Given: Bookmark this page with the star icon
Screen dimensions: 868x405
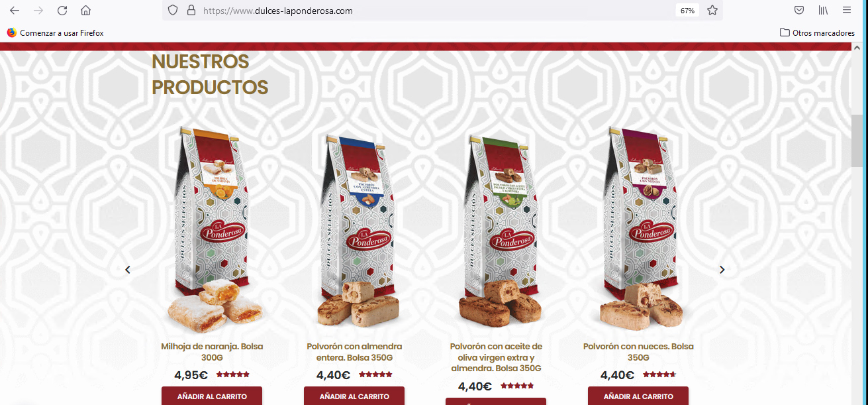Looking at the screenshot, I should coord(712,11).
